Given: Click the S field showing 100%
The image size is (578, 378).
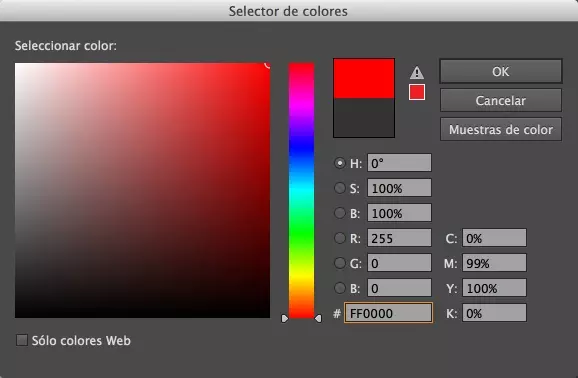Looking at the screenshot, I should tap(399, 188).
